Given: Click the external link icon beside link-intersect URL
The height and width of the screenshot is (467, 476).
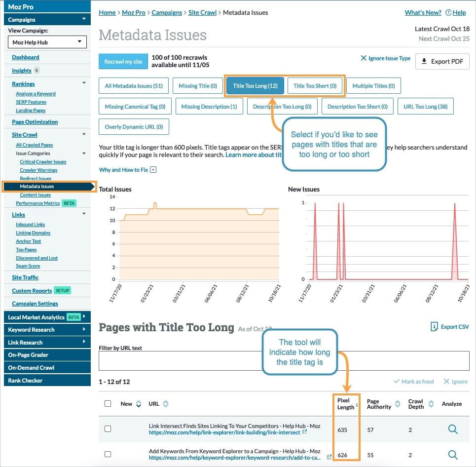Looking at the screenshot, I should pos(305,432).
